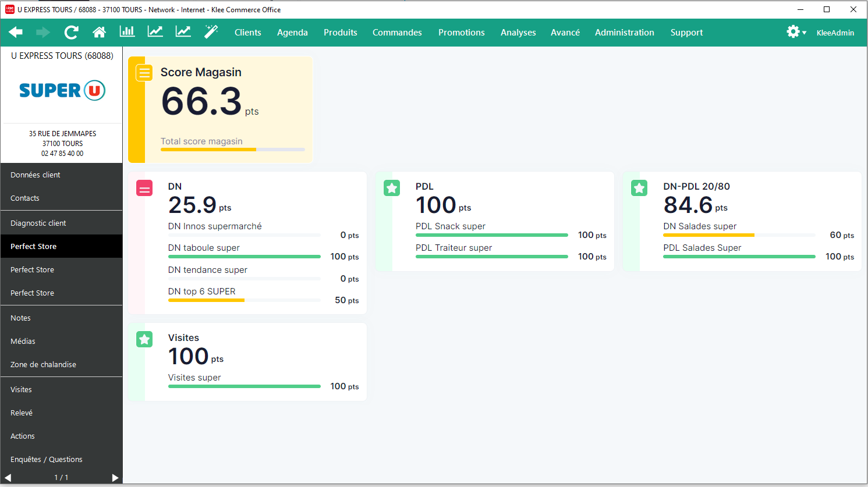The height and width of the screenshot is (487, 868).
Task: Click the Total score magasin progress bar
Action: (232, 150)
